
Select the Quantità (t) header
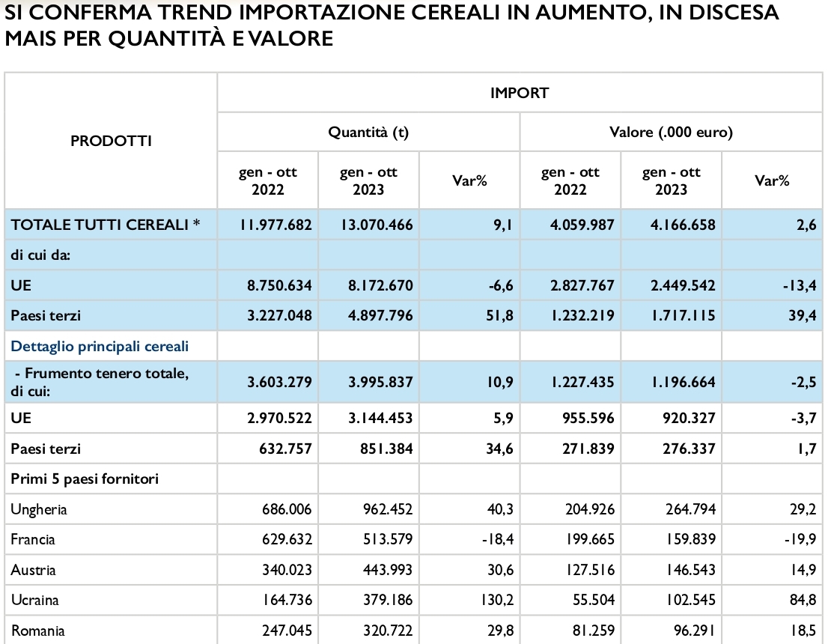pyautogui.click(x=368, y=132)
